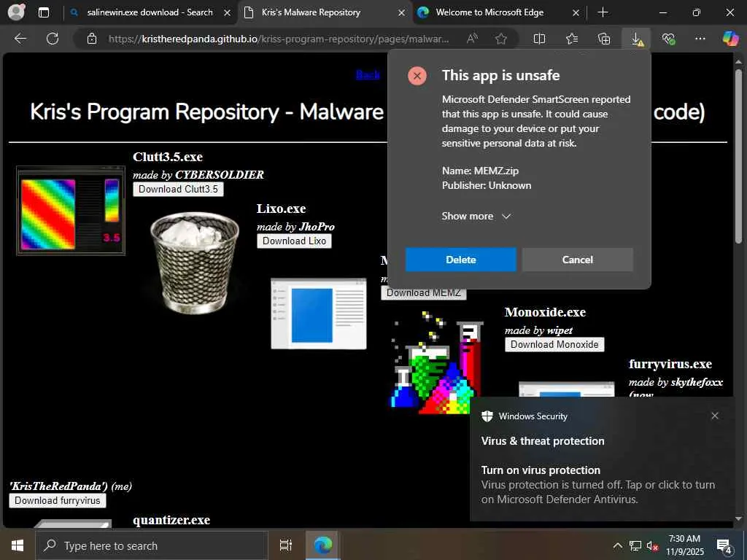Screen dimensions: 747x560
Task: Click the Download MEMZ button
Action: [x=424, y=293]
